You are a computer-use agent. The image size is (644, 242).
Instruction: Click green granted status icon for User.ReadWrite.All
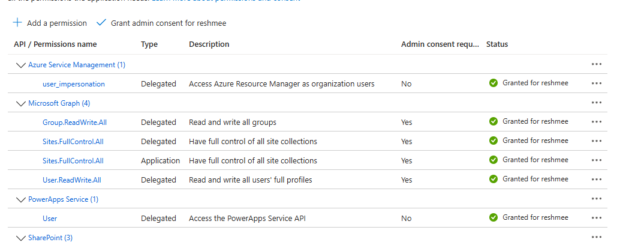point(493,179)
